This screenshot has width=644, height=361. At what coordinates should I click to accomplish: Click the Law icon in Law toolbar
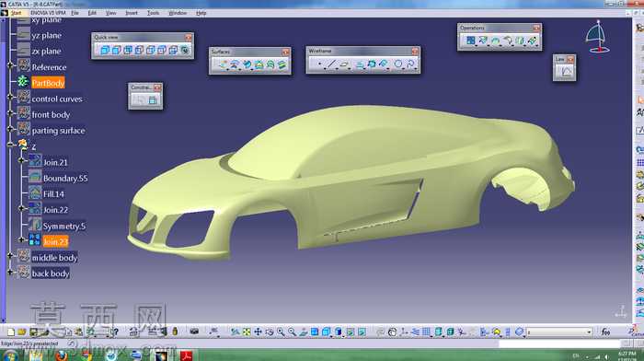click(567, 71)
